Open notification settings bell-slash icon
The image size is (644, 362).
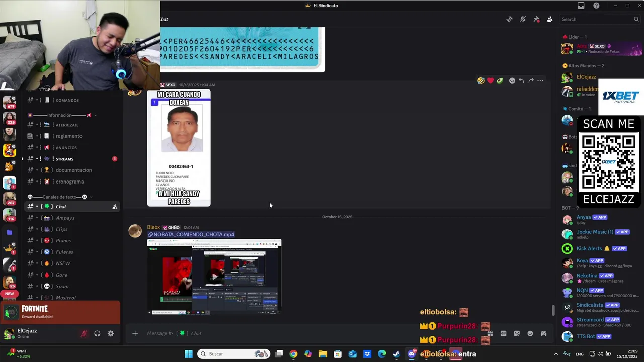tap(523, 19)
